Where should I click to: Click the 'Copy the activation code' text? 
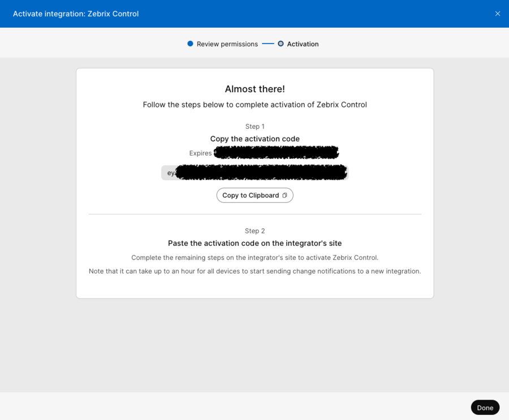click(255, 139)
